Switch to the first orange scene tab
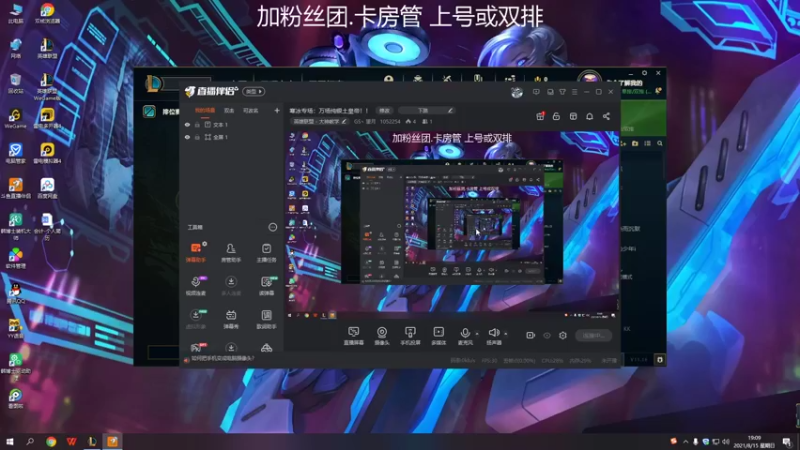800x450 pixels. point(205,111)
